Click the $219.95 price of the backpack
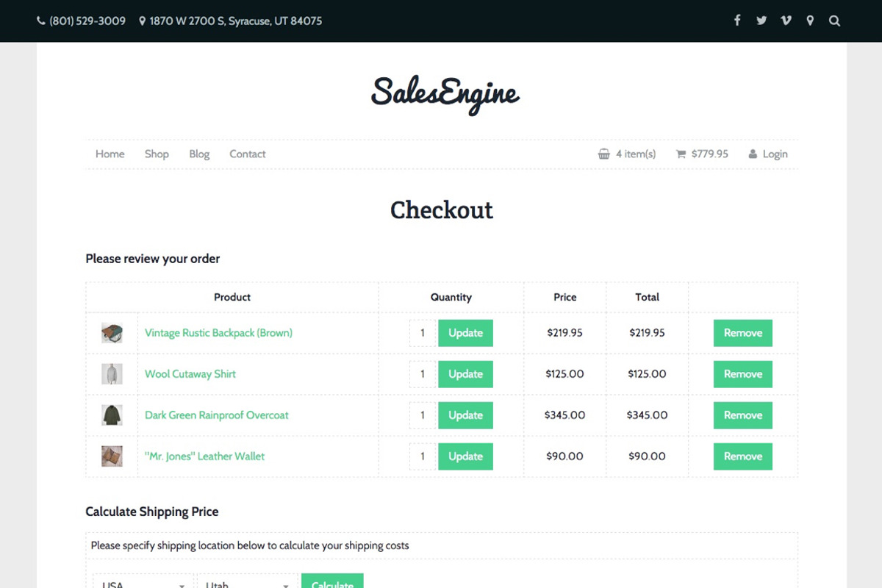 tap(565, 333)
